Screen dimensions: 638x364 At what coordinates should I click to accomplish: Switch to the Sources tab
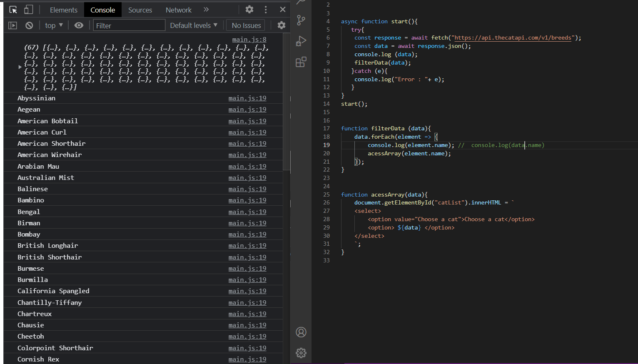140,10
